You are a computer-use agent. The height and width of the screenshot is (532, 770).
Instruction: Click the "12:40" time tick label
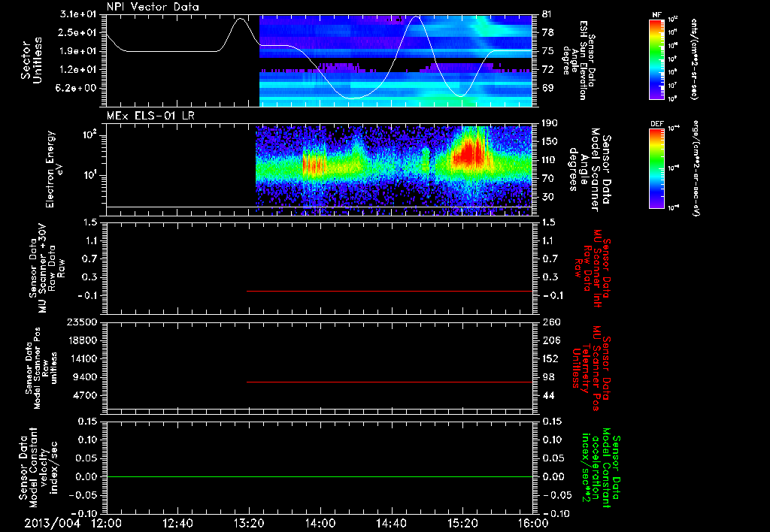pyautogui.click(x=177, y=524)
